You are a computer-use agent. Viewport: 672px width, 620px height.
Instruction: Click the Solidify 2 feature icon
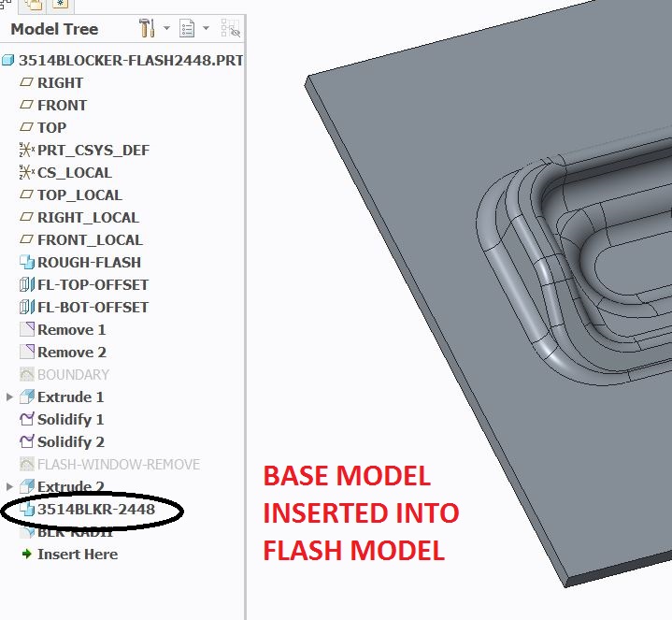(x=27, y=441)
